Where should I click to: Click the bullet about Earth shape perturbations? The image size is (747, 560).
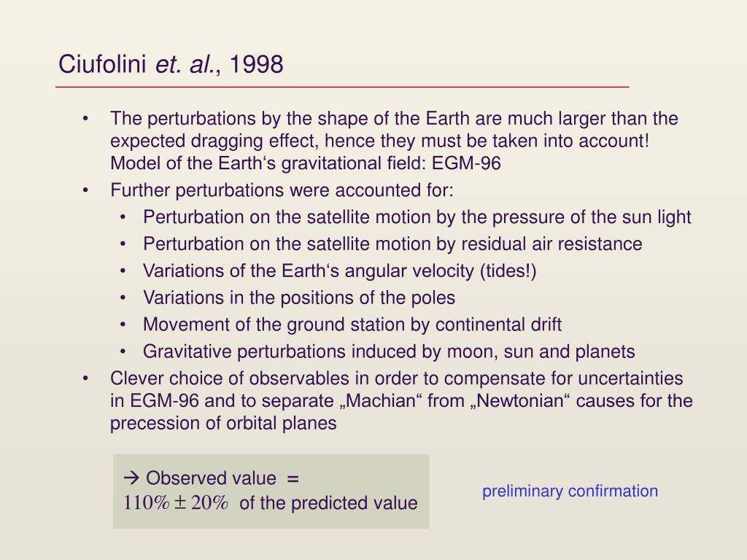[x=394, y=141]
